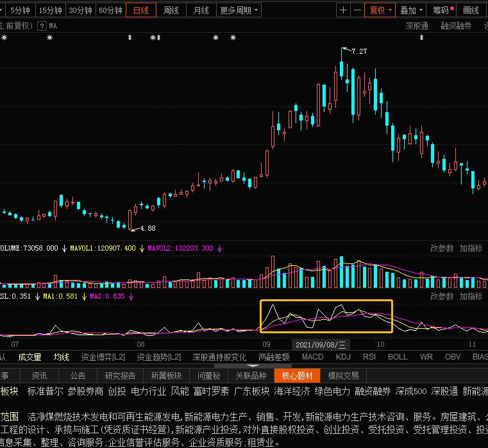Click the info marker icon above the 7.27 peak area on right
Image resolution: width=488 pixels, height=448 pixels.
click(x=421, y=38)
